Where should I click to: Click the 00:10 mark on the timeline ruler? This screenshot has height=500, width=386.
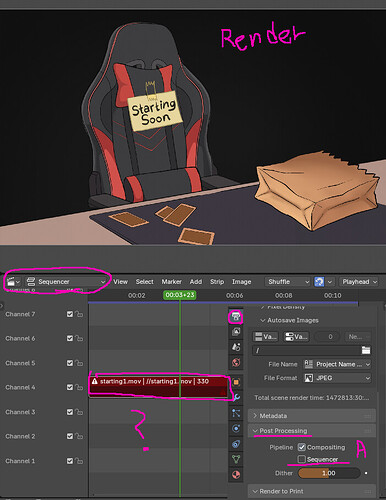pos(332,295)
